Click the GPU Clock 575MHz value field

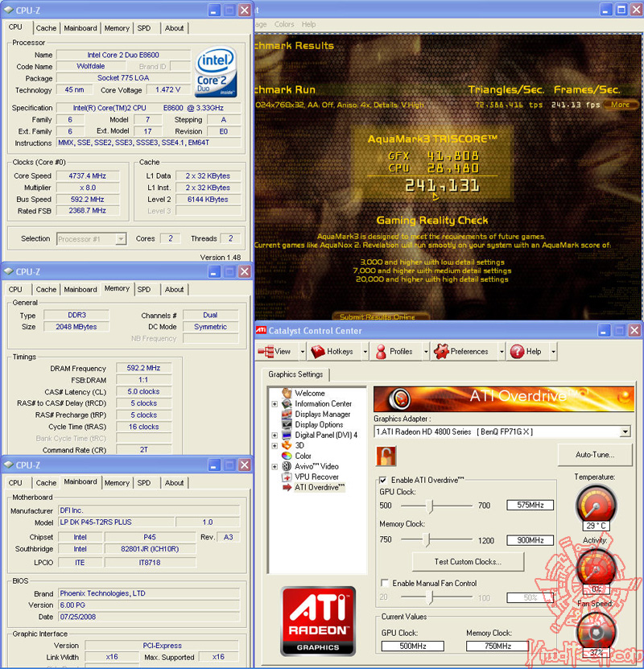530,505
